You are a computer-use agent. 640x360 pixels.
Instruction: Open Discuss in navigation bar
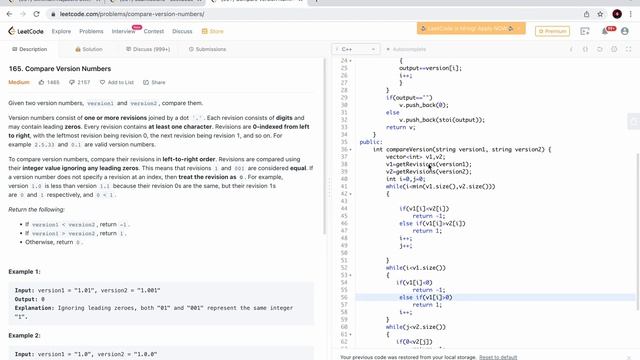pos(182,31)
